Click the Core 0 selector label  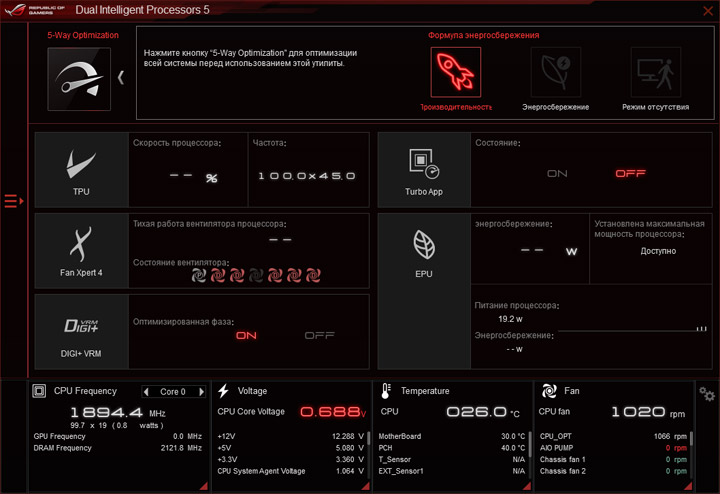pyautogui.click(x=173, y=392)
